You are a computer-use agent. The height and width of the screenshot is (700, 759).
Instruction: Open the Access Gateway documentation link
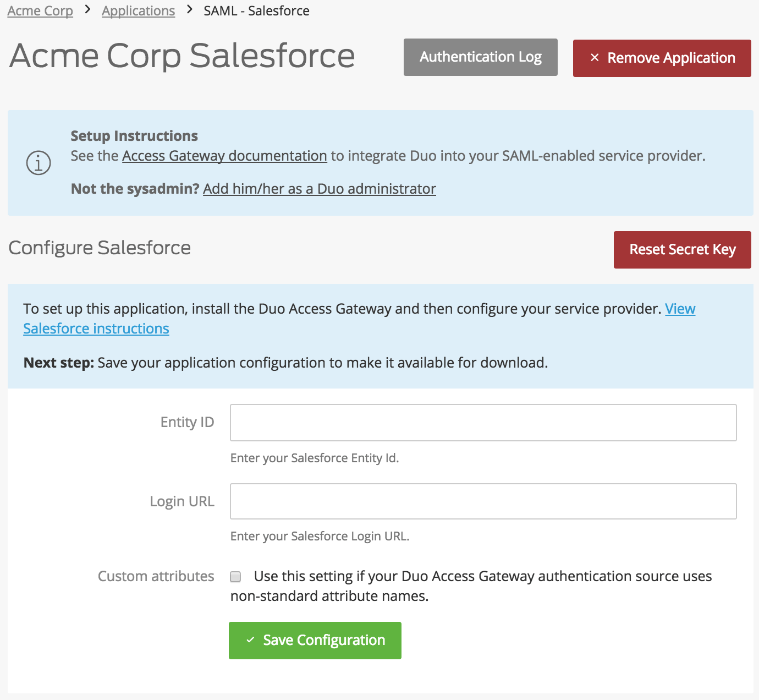click(223, 156)
